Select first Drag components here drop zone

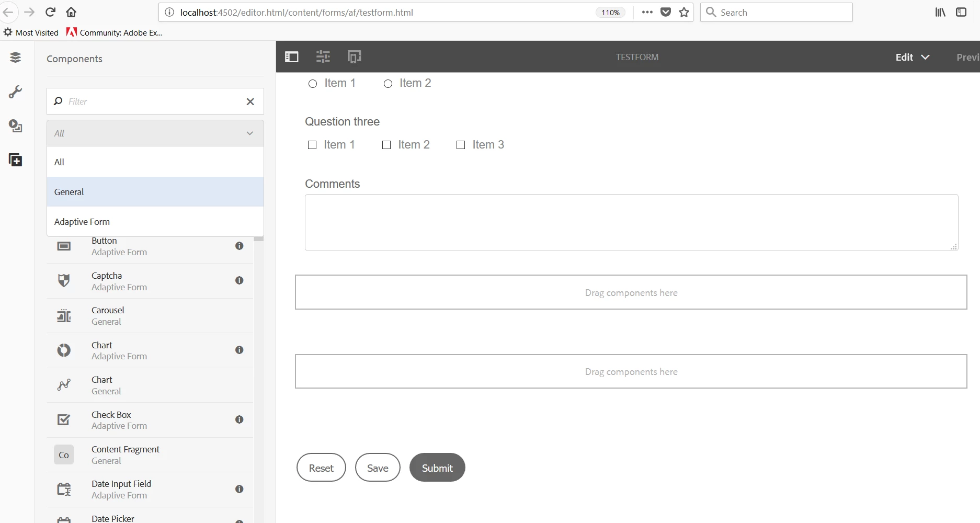[631, 292]
